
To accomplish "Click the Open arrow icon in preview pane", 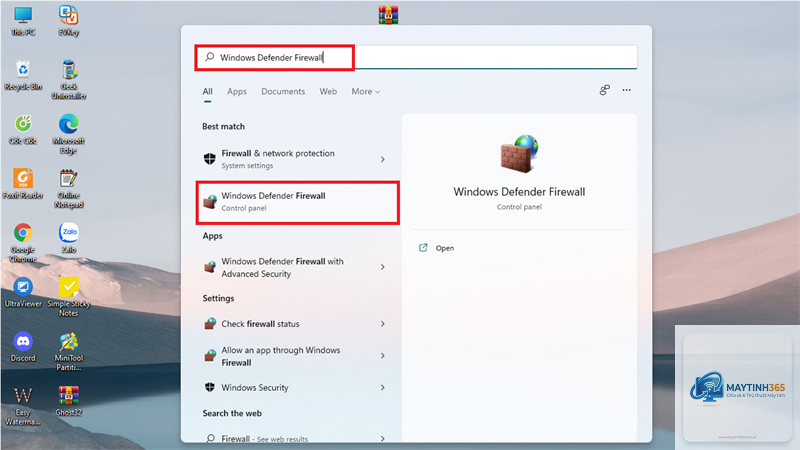I will coord(423,248).
